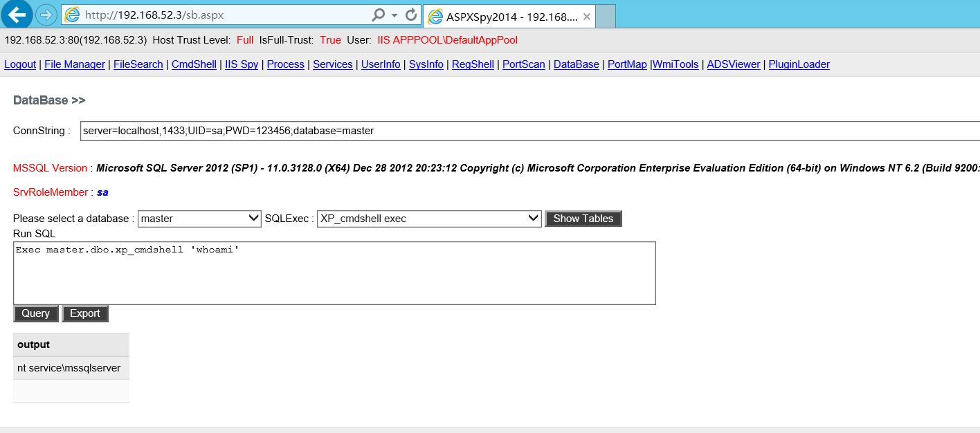980x433 pixels.
Task: Open the PortMap link
Action: tap(627, 64)
